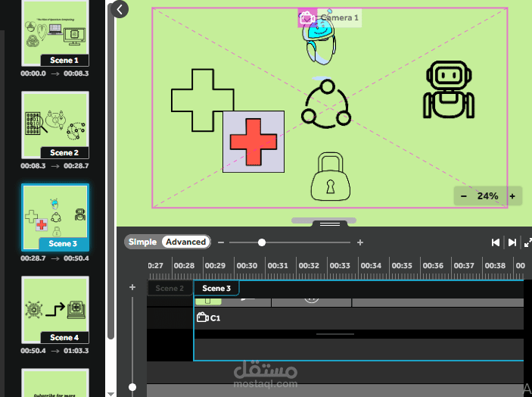Click the 00:37 timeline ruler mark

tap(464, 266)
